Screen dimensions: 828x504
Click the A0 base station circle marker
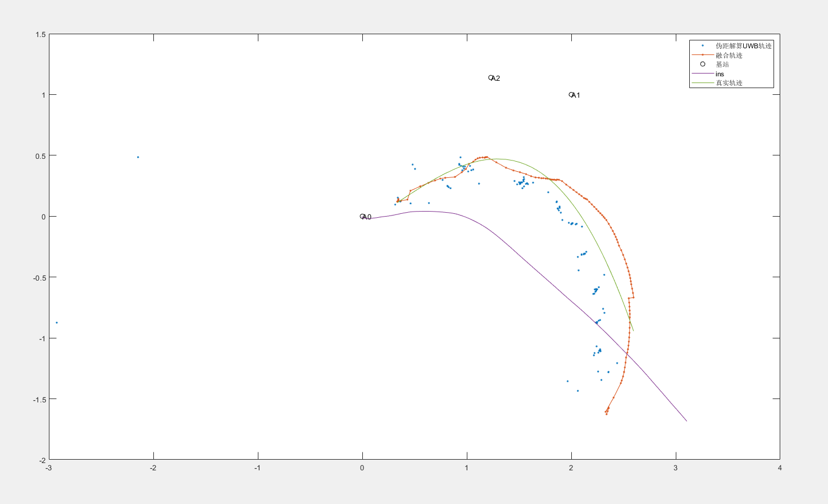pyautogui.click(x=362, y=216)
